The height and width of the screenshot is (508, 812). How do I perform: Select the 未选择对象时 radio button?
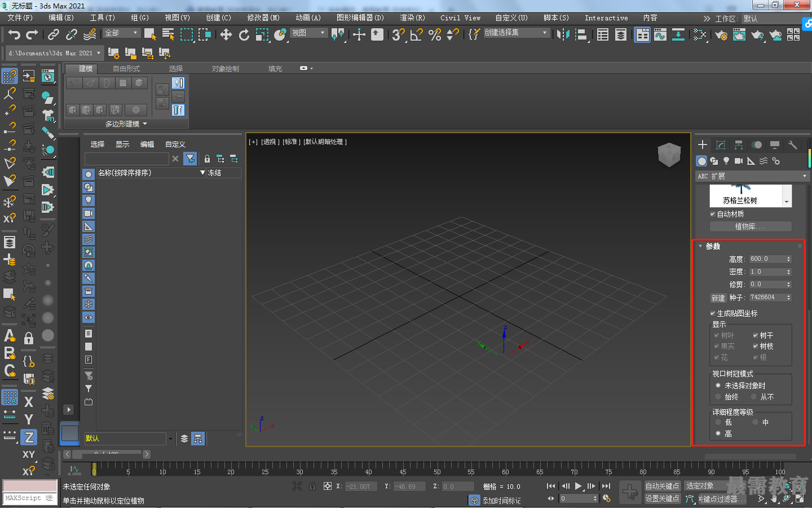pyautogui.click(x=718, y=386)
